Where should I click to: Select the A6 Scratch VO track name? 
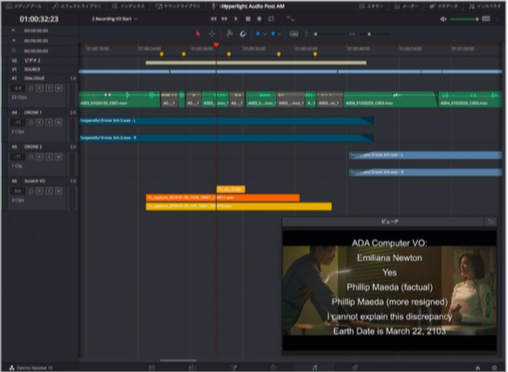[x=35, y=181]
